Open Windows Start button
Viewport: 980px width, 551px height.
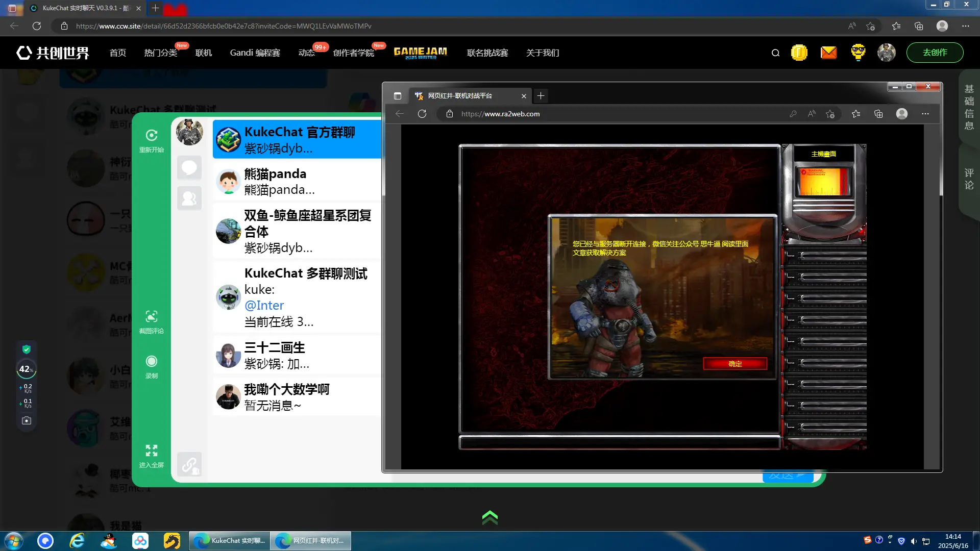click(x=14, y=541)
